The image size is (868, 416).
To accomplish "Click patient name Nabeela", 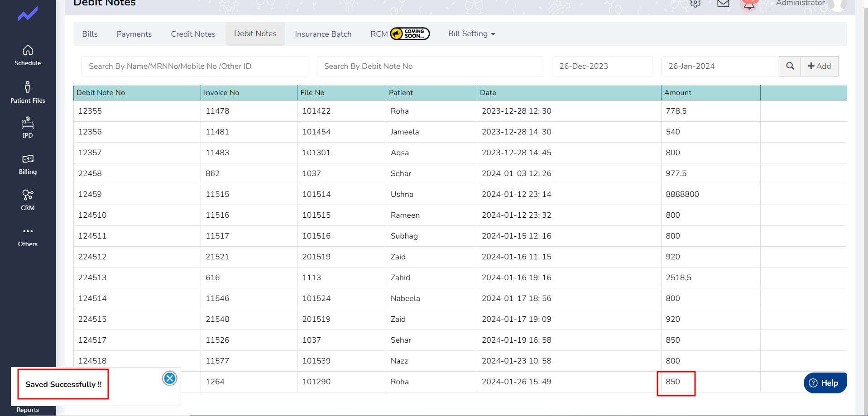I will [405, 298].
